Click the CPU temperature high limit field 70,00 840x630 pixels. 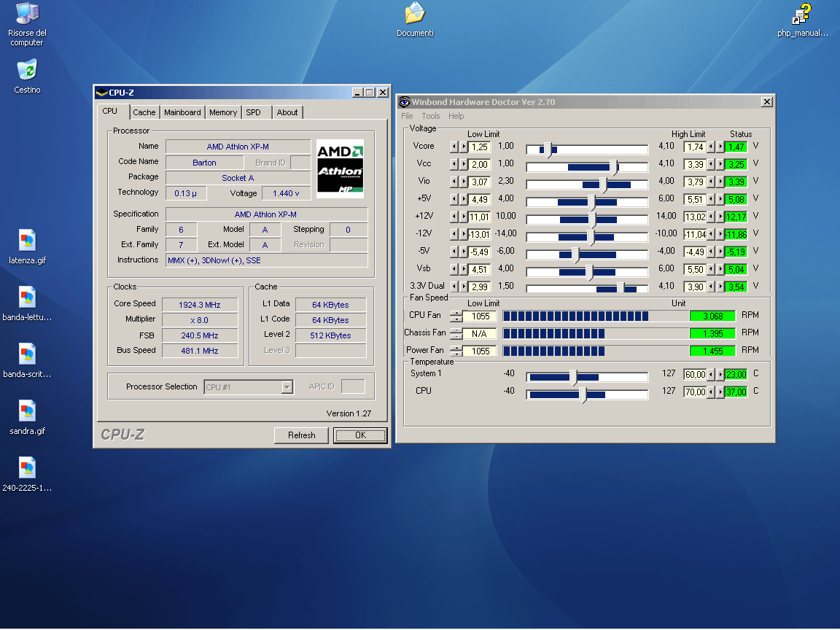(695, 392)
